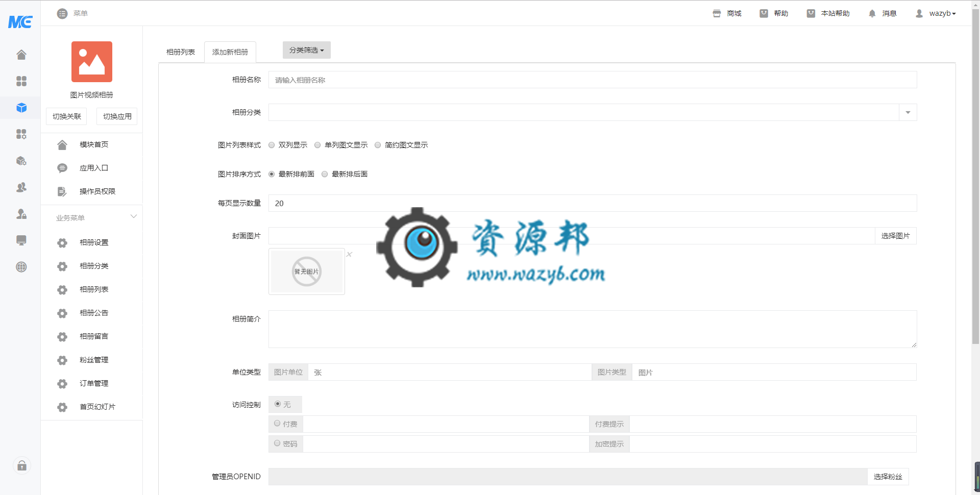The height and width of the screenshot is (495, 980).
Task: Click the 加密提示 input field
Action: pos(773,444)
